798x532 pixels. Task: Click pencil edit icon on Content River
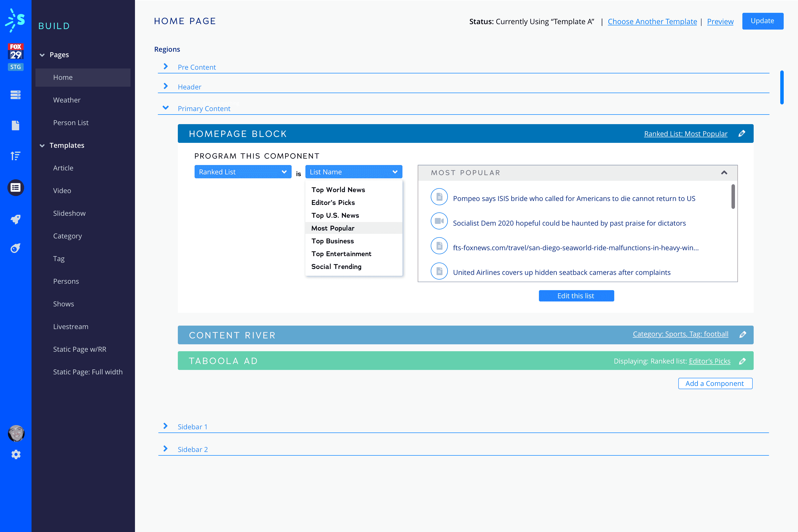(742, 334)
